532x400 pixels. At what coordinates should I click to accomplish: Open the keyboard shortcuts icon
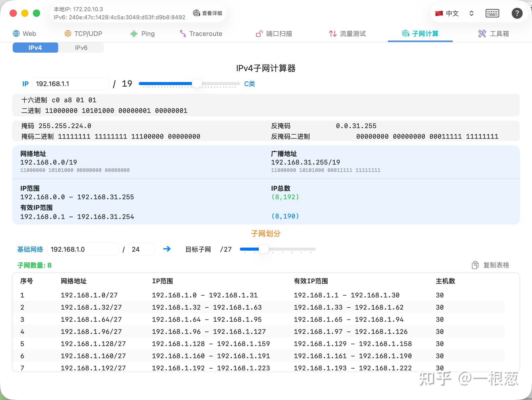coord(492,13)
